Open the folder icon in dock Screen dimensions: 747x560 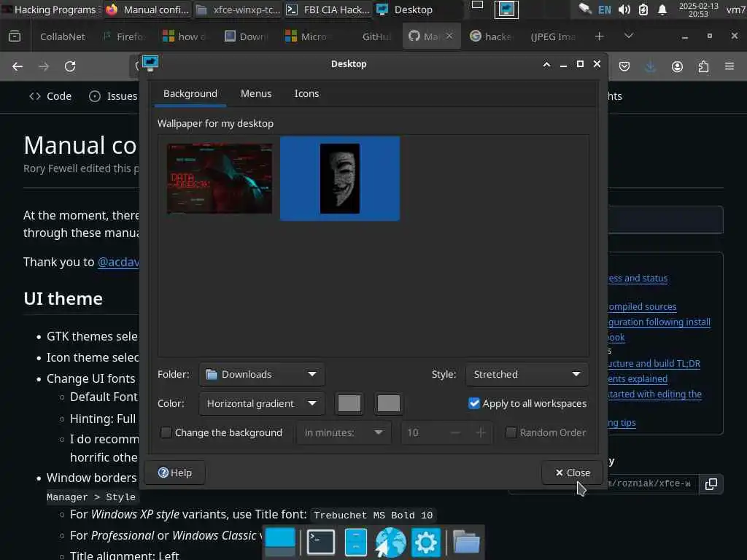(466, 542)
